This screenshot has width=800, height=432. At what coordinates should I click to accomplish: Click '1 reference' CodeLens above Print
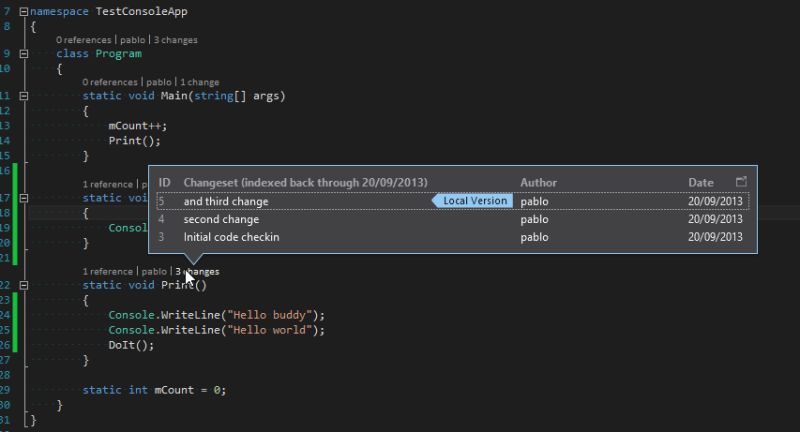[x=108, y=272]
